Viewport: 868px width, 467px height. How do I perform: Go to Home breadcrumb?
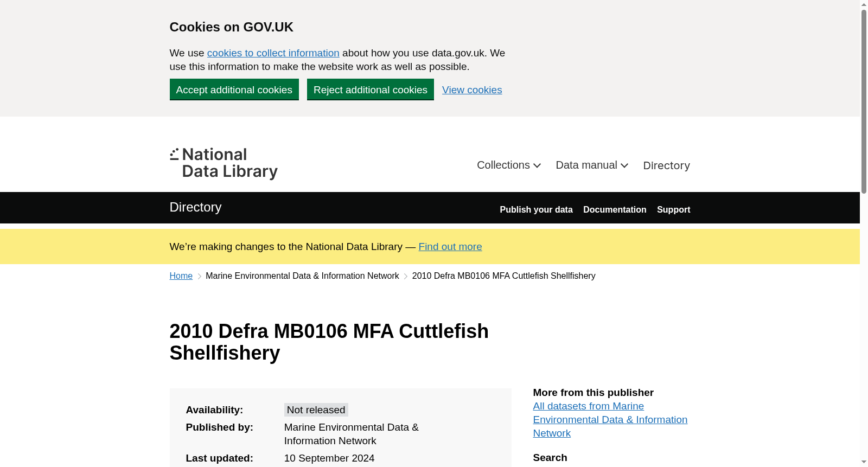tap(181, 276)
